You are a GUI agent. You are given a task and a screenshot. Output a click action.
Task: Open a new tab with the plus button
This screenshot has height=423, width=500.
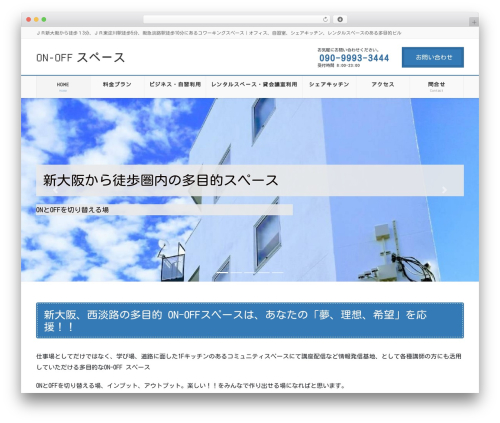pos(474,22)
